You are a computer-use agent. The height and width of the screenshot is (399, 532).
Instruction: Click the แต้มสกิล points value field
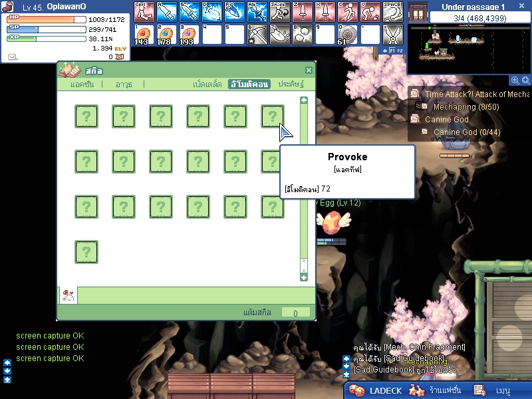coord(295,313)
